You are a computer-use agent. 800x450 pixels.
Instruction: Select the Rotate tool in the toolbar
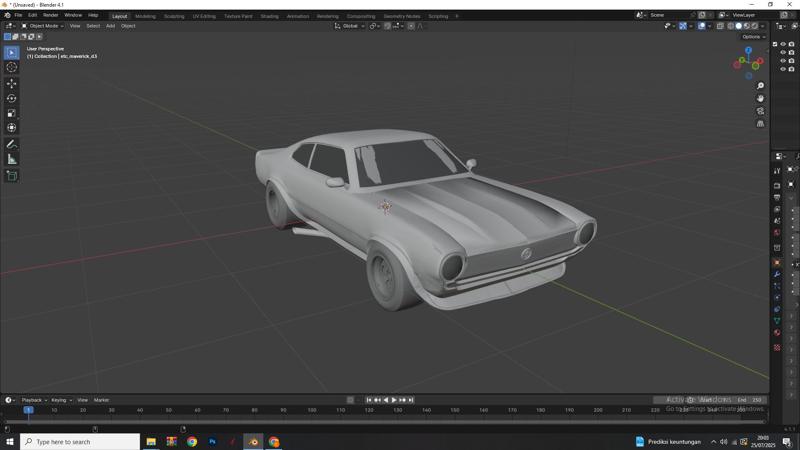(x=12, y=98)
